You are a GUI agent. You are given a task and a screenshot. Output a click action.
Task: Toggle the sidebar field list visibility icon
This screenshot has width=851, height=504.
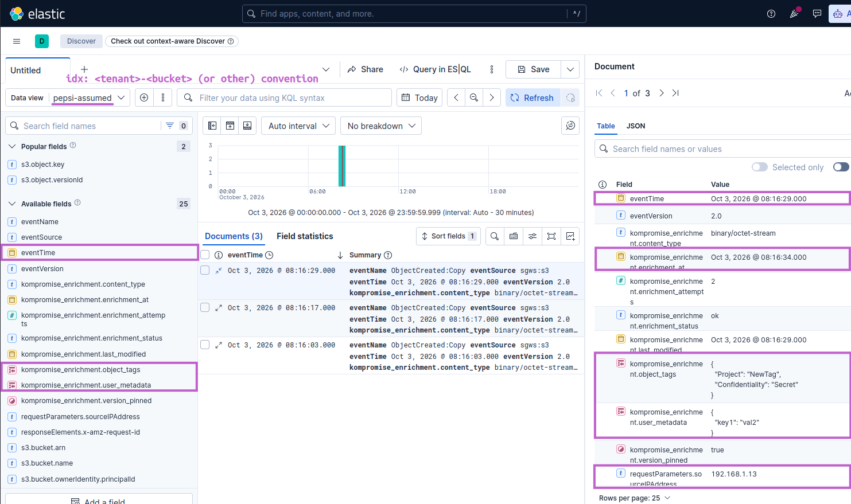pos(212,126)
